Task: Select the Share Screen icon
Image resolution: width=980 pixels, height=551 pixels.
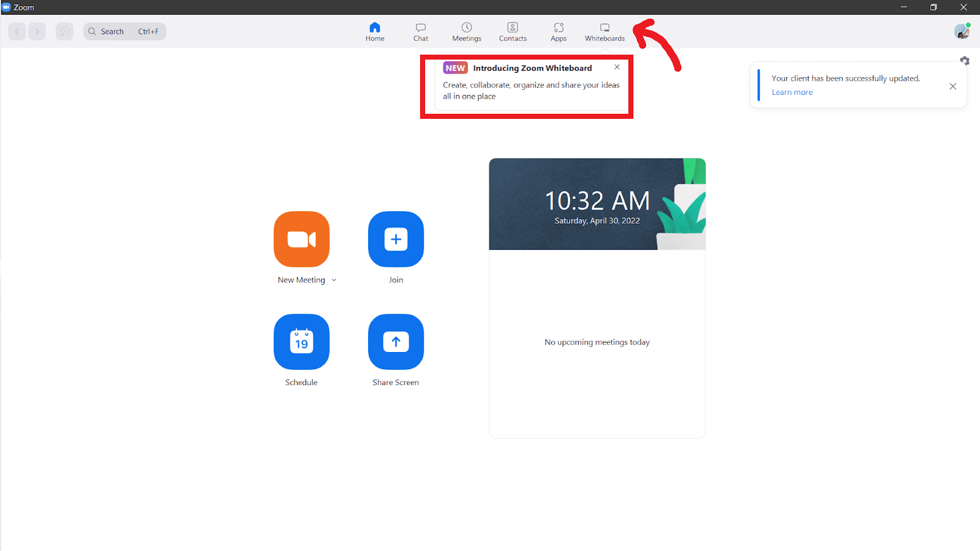Action: point(396,342)
